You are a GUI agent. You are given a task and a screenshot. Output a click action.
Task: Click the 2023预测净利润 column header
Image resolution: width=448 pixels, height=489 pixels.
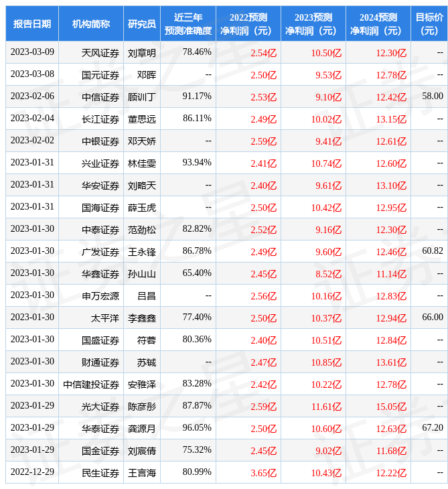(313, 24)
